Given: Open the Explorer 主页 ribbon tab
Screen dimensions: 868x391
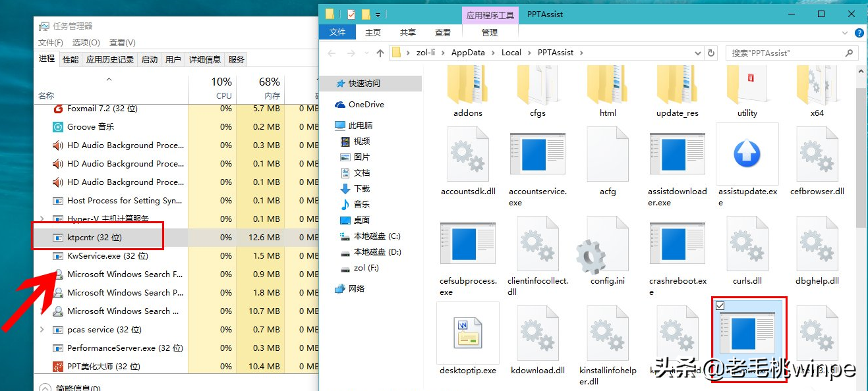Looking at the screenshot, I should coord(373,33).
